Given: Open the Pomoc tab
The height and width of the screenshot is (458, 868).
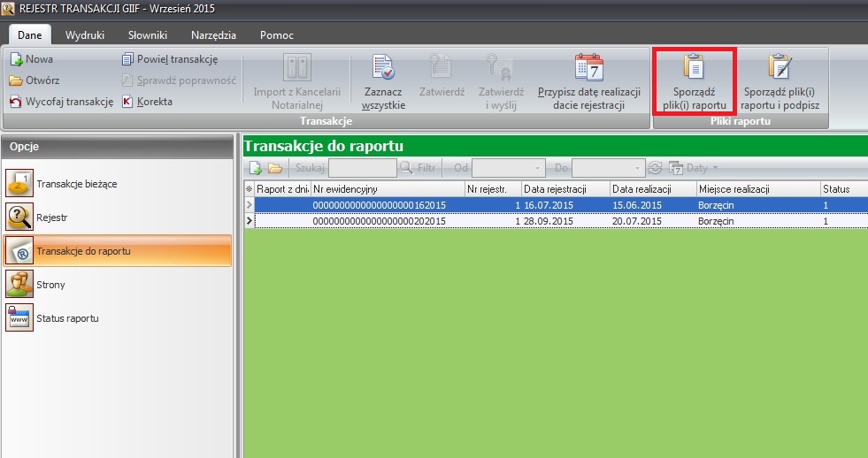Looking at the screenshot, I should [x=277, y=34].
